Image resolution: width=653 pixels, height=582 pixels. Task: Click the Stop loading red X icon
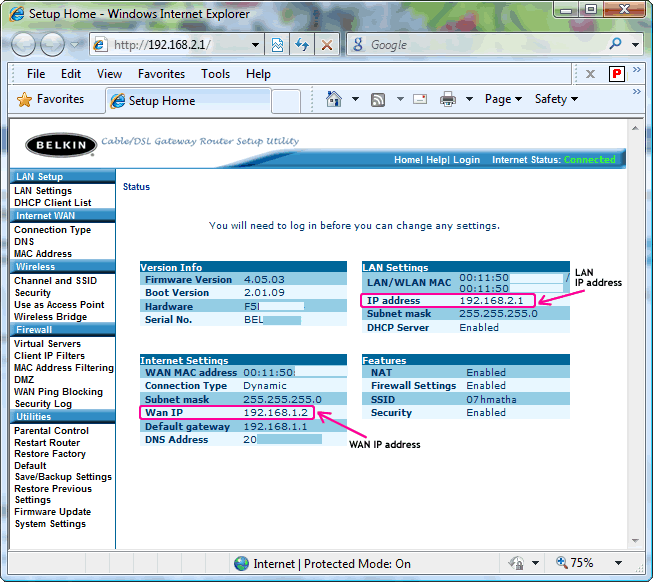(327, 45)
